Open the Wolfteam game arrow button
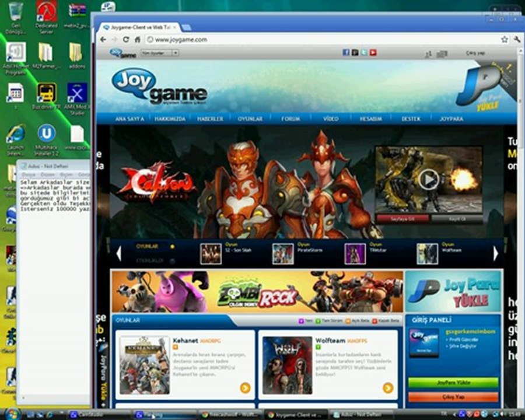This screenshot has height=420, width=525. (x=388, y=388)
